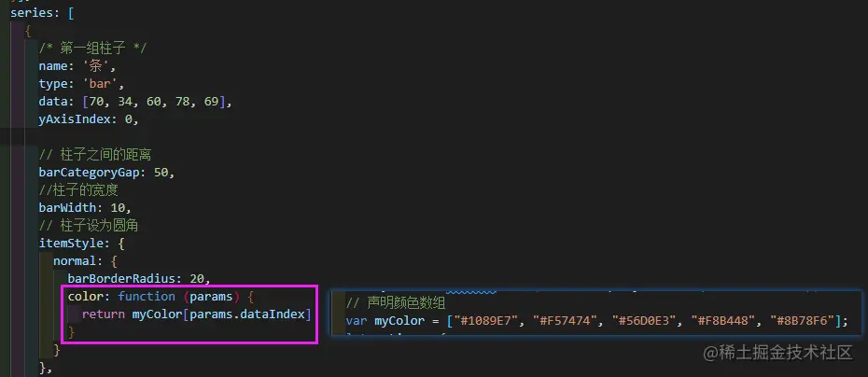The height and width of the screenshot is (377, 868).
Task: Click the "#8B78F6" color string
Action: [801, 321]
